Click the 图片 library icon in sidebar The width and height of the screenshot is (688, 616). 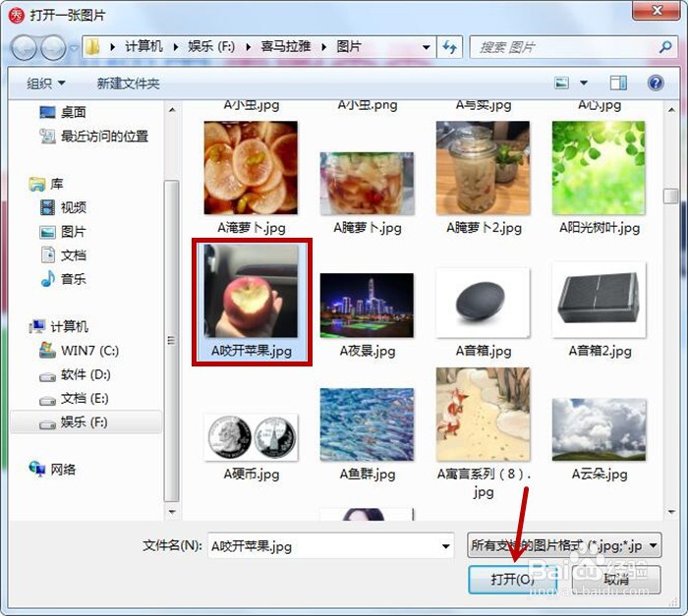coord(47,232)
